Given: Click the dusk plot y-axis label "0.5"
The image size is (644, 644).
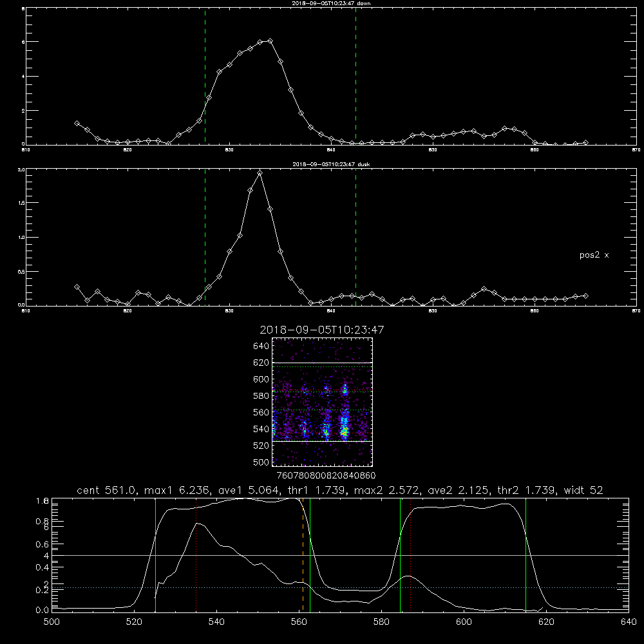Looking at the screenshot, I should pyautogui.click(x=21, y=272).
